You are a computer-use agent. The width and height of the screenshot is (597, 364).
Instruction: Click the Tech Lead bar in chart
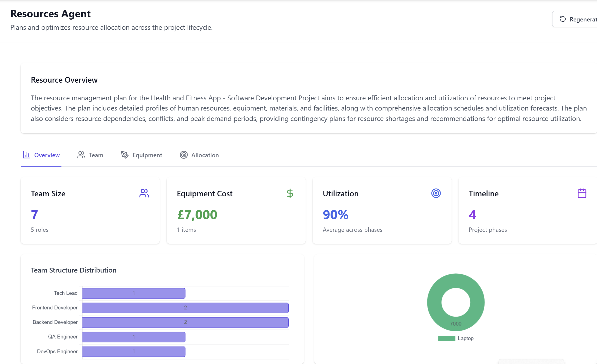[134, 293]
